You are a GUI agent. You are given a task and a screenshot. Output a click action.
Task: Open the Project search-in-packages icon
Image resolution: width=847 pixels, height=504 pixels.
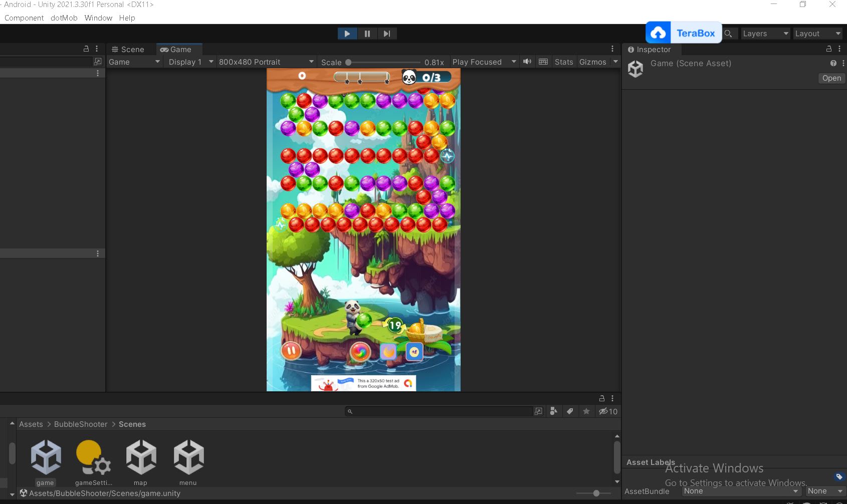(x=538, y=411)
